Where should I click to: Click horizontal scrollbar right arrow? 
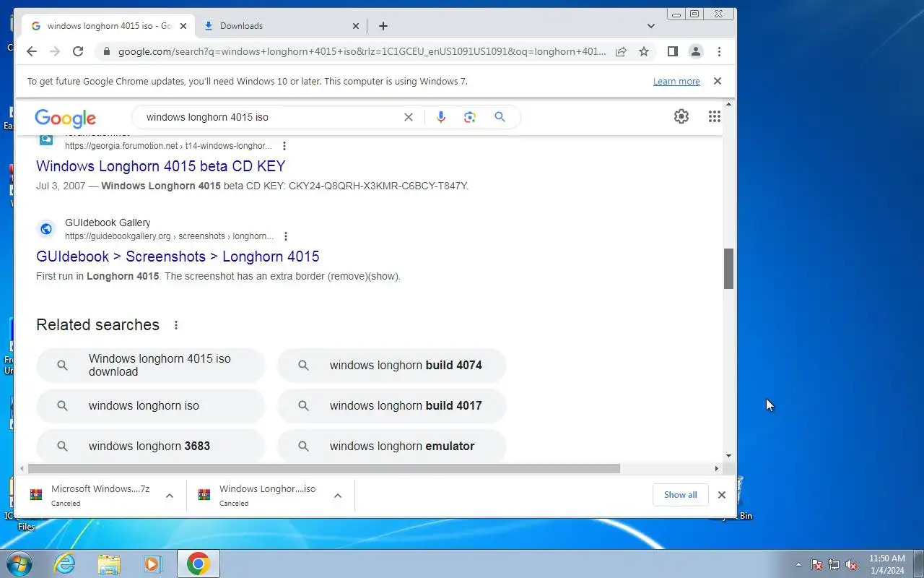click(x=716, y=468)
